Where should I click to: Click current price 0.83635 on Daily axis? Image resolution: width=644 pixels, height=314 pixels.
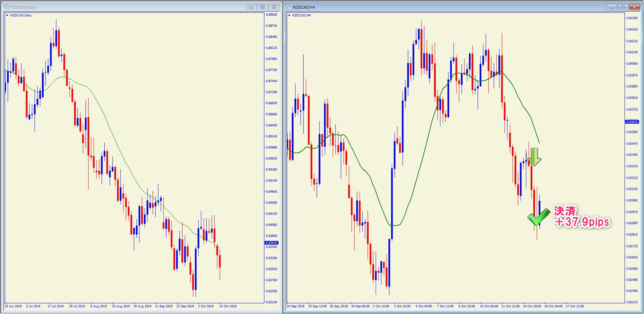tap(271, 243)
